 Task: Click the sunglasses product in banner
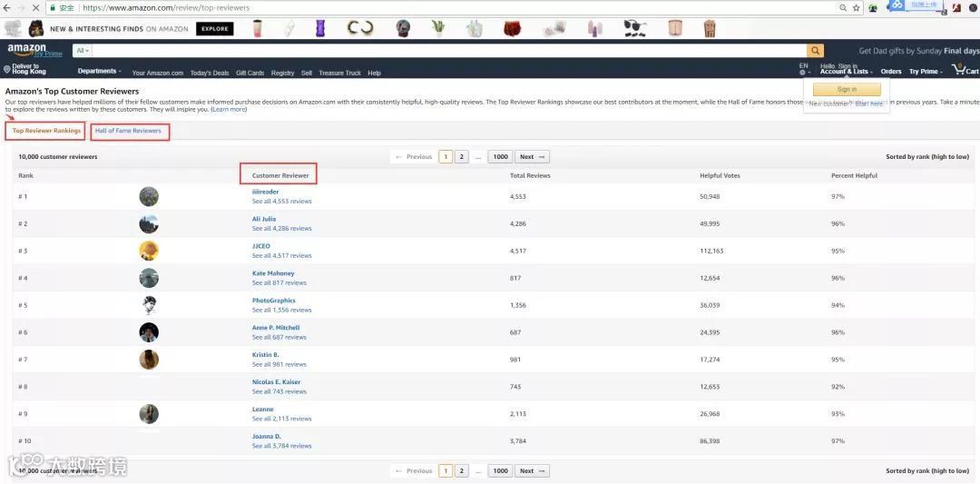click(x=634, y=29)
